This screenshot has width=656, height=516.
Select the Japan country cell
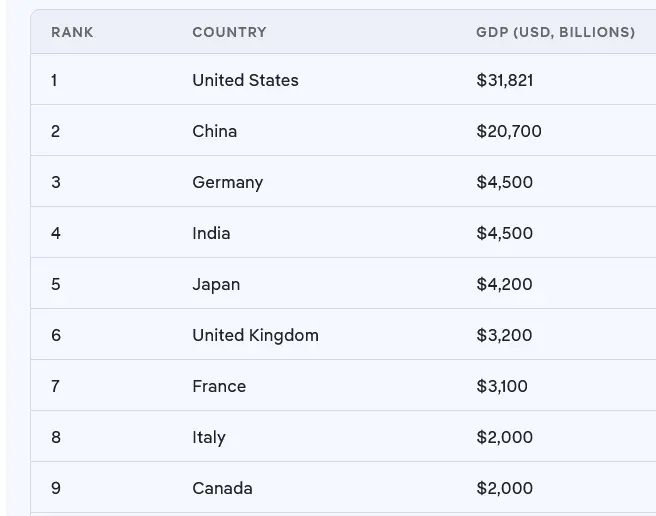216,284
